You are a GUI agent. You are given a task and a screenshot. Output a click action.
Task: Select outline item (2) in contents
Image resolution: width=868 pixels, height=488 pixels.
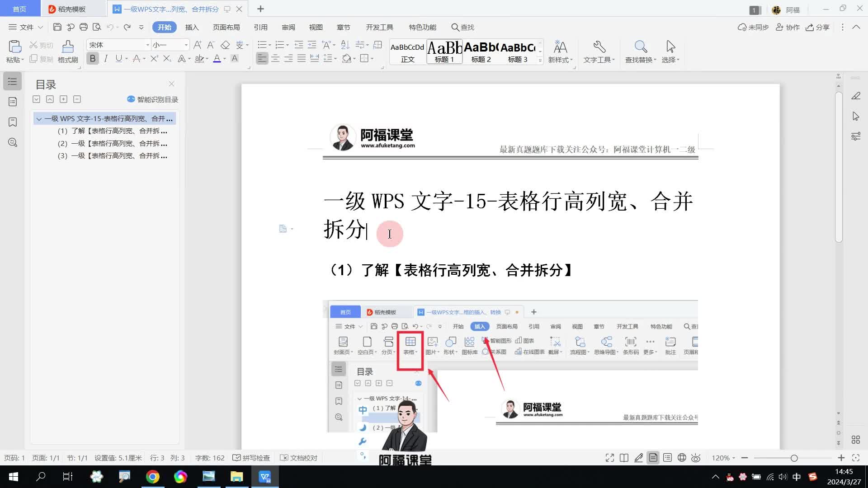coord(113,143)
